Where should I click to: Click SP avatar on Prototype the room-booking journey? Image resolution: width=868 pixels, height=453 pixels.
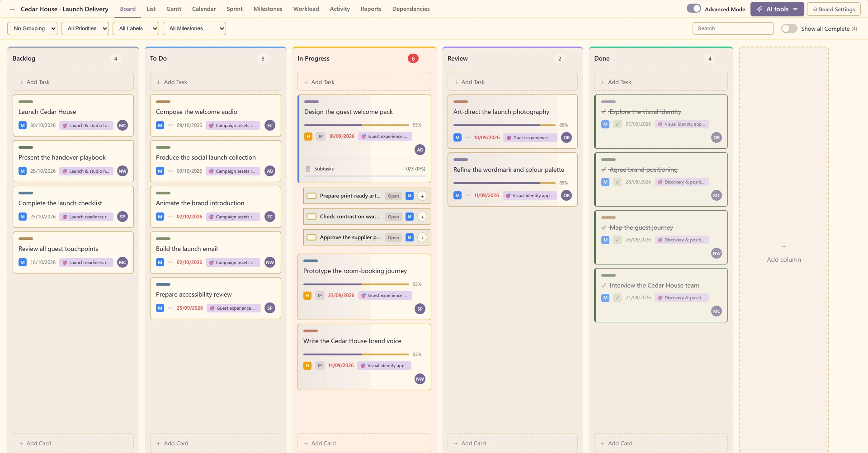pos(420,309)
